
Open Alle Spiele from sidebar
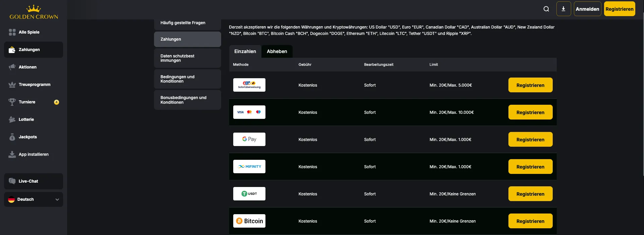pyautogui.click(x=29, y=32)
